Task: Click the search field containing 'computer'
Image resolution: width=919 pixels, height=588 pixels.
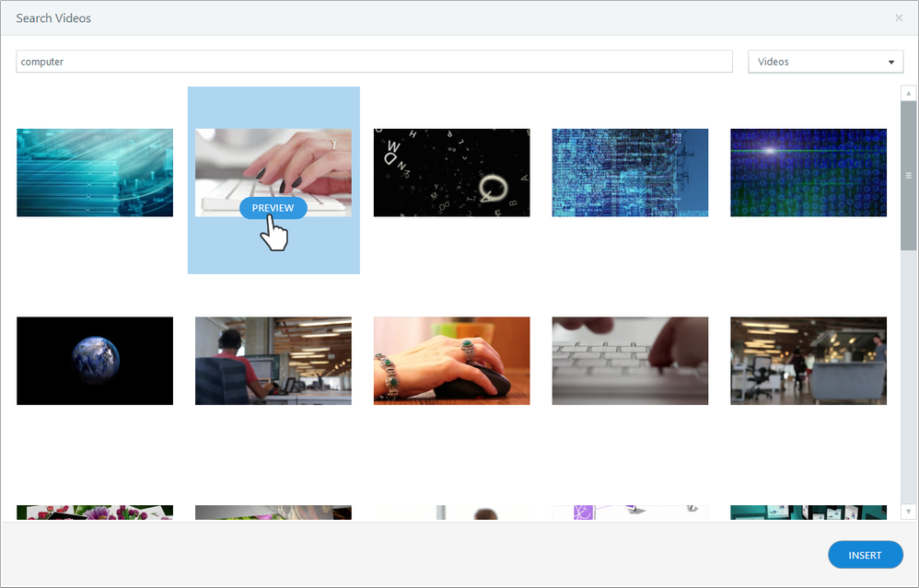Action: [x=374, y=62]
